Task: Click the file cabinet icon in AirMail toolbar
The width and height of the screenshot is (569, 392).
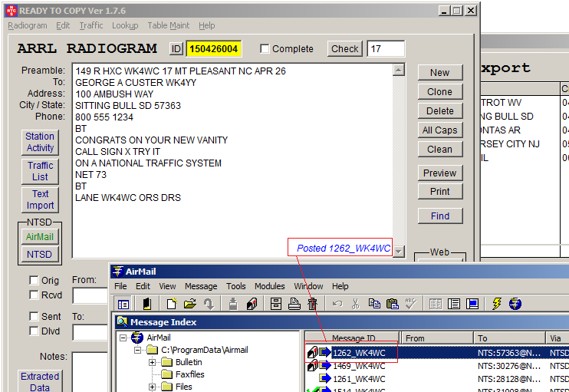Action: pos(276,304)
